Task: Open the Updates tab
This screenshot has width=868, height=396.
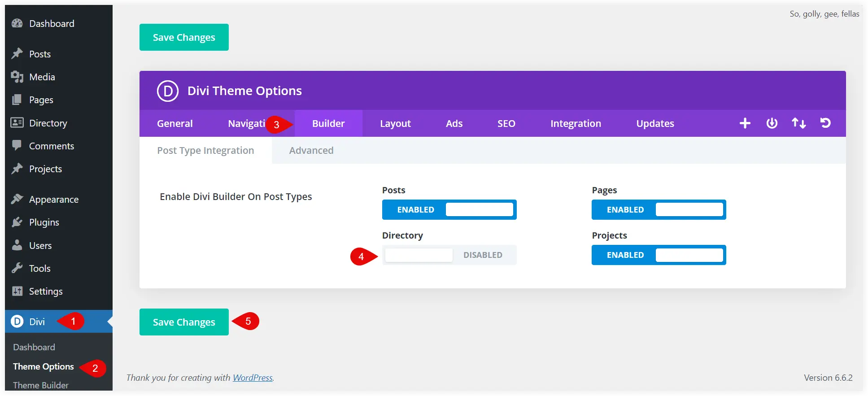Action: tap(655, 123)
